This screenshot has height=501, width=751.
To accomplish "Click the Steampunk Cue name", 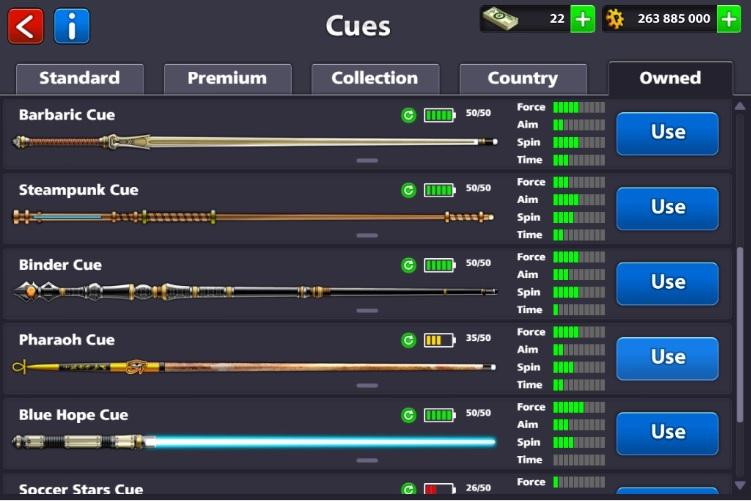I will (x=79, y=190).
